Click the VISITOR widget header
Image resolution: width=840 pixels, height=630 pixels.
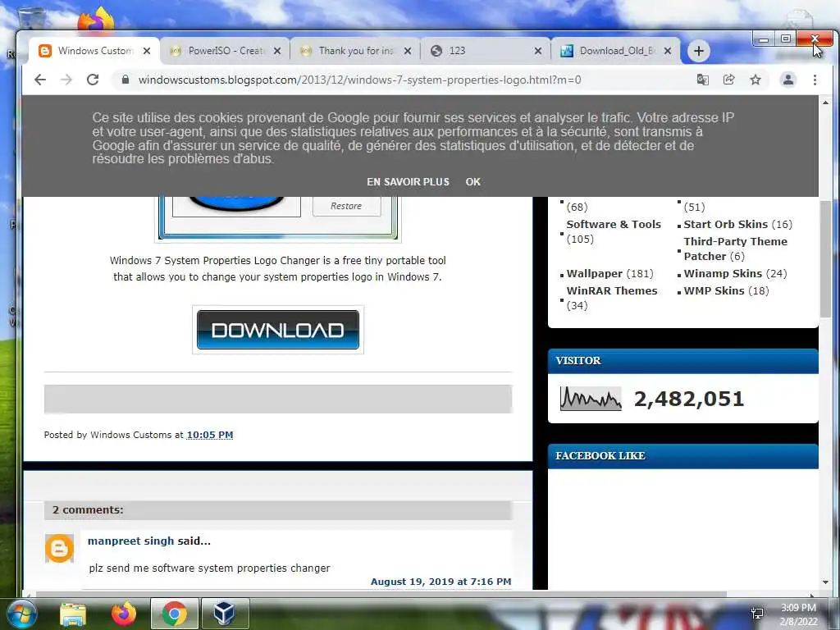pyautogui.click(x=683, y=361)
